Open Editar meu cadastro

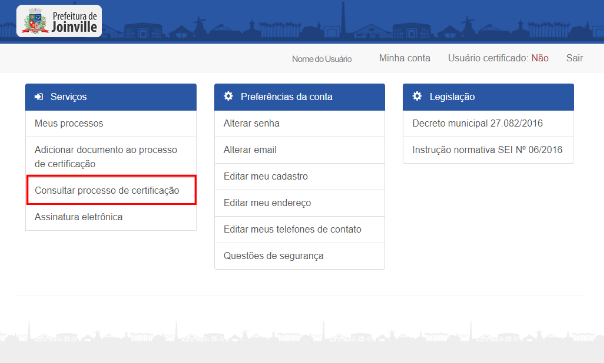(299, 176)
